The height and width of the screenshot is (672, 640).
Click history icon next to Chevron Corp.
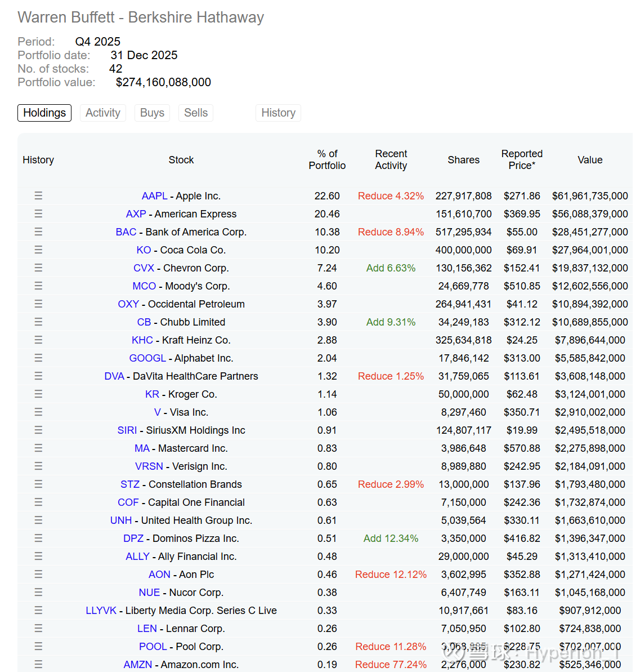click(38, 268)
